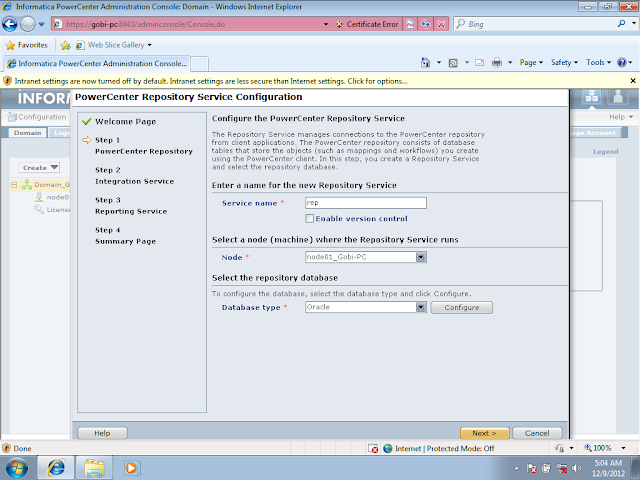Open the Safety menu
Screen dimensions: 640x480
[x=564, y=62]
